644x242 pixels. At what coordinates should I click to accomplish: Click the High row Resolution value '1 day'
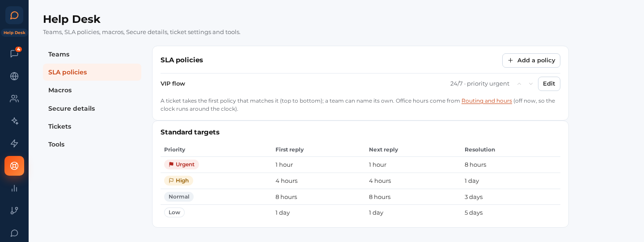472,181
